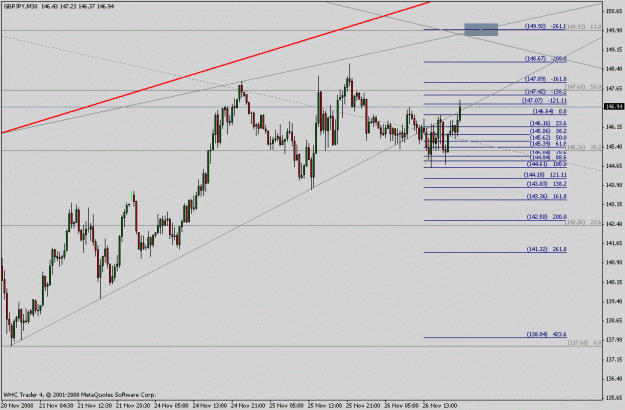Click the (146.16) 23.6 Fibonacci label
Viewport: 625px width, 410px height.
[548, 124]
